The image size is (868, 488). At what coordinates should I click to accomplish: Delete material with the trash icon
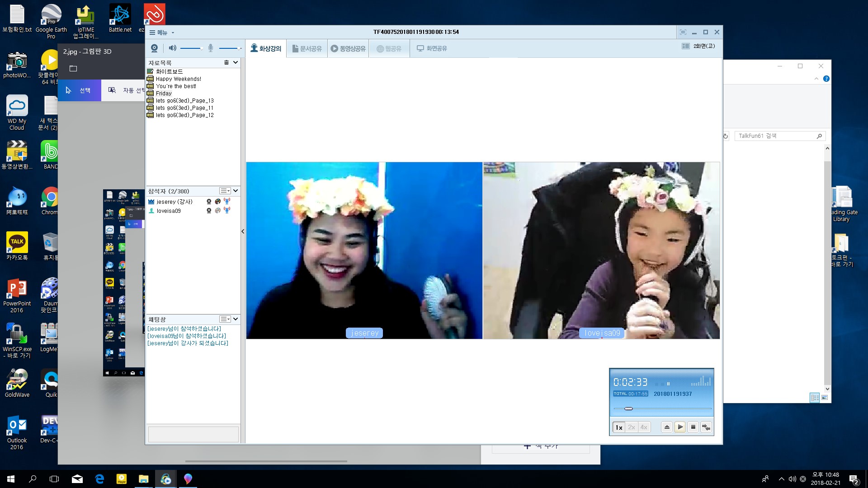[226, 62]
